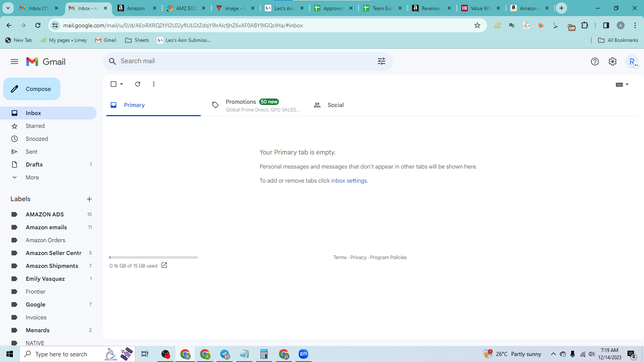Open the More options three-dot menu

click(x=154, y=84)
